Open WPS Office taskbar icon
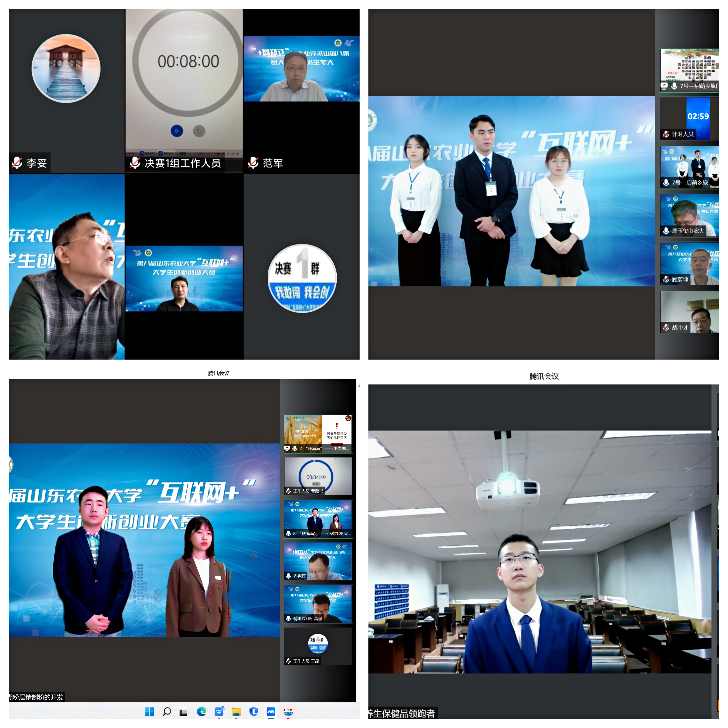The width and height of the screenshot is (728, 728). 219,711
